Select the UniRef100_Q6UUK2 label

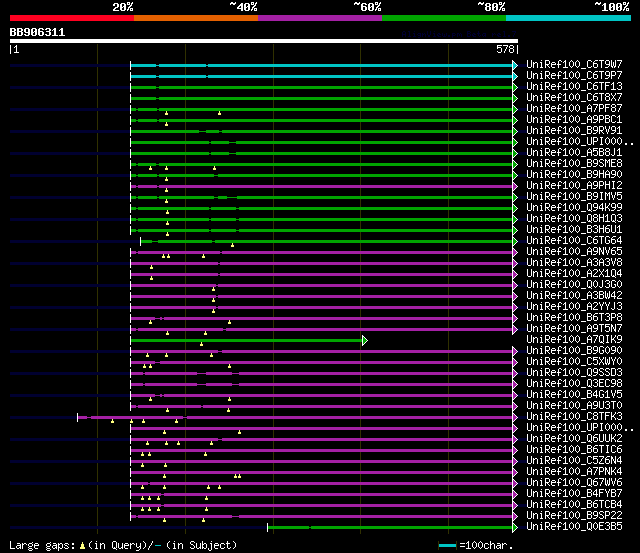click(574, 439)
